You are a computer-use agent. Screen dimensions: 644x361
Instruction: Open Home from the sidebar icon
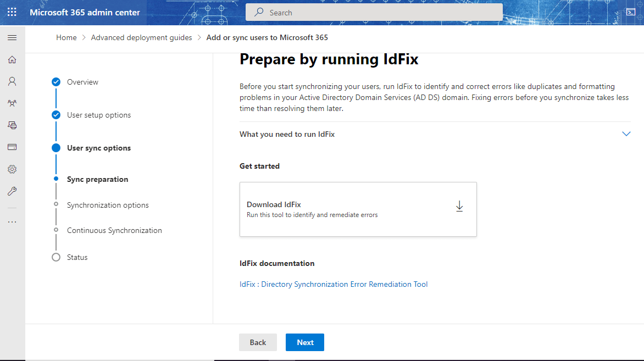coord(12,60)
